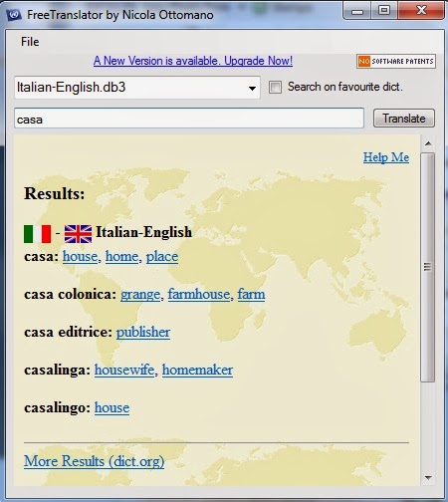Open the Help Me link

(386, 157)
